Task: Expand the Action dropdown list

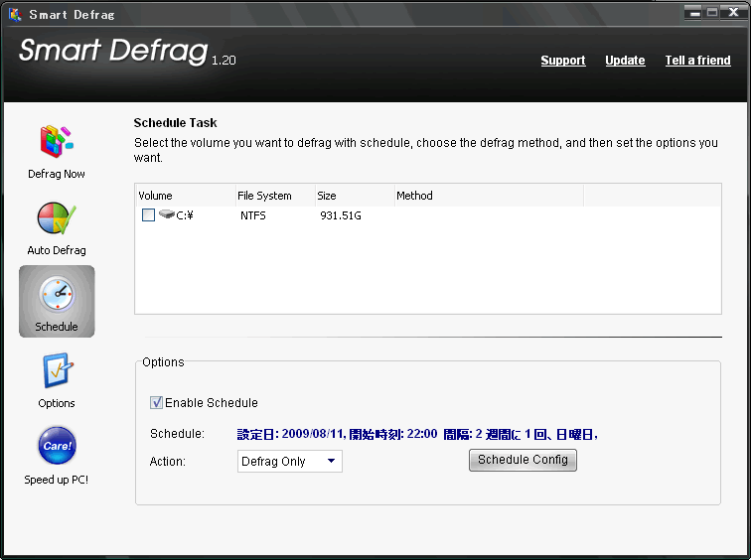Action: (x=331, y=462)
